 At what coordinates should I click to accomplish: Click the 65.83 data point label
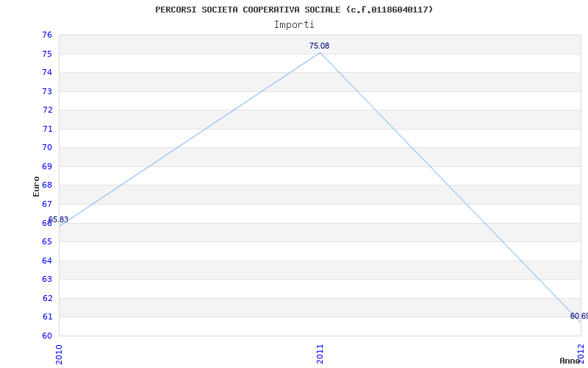[x=58, y=219]
